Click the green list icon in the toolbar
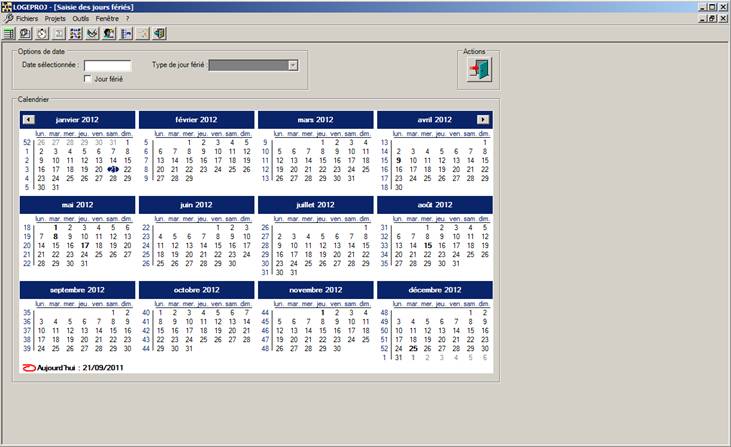 click(x=9, y=33)
